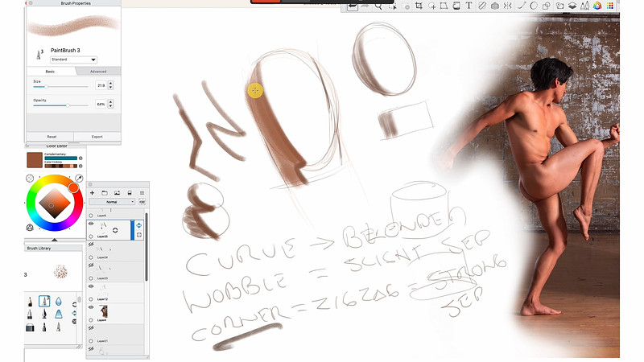Select the Flood Fill bucket tool

(x=456, y=6)
